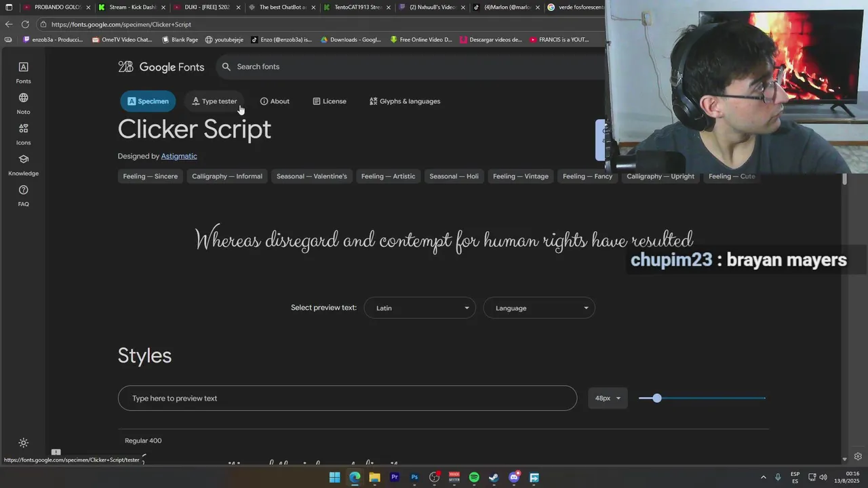
Task: Click the Feeling — Sincere tag
Action: point(151,176)
